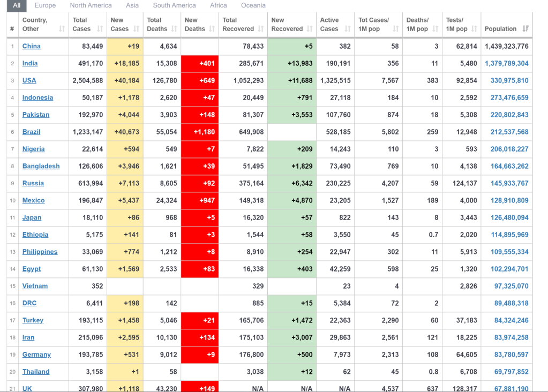Click the New Cases column sort icon

(x=137, y=29)
